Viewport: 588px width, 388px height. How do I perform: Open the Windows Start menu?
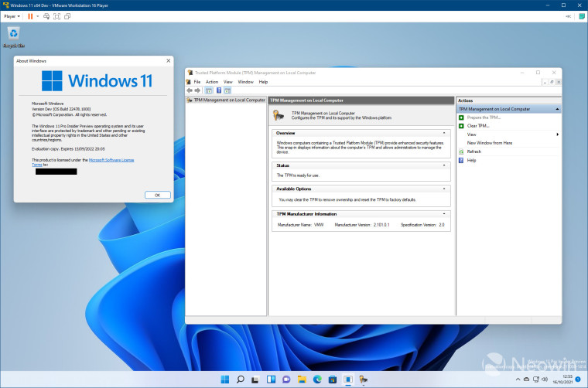pyautogui.click(x=225, y=379)
